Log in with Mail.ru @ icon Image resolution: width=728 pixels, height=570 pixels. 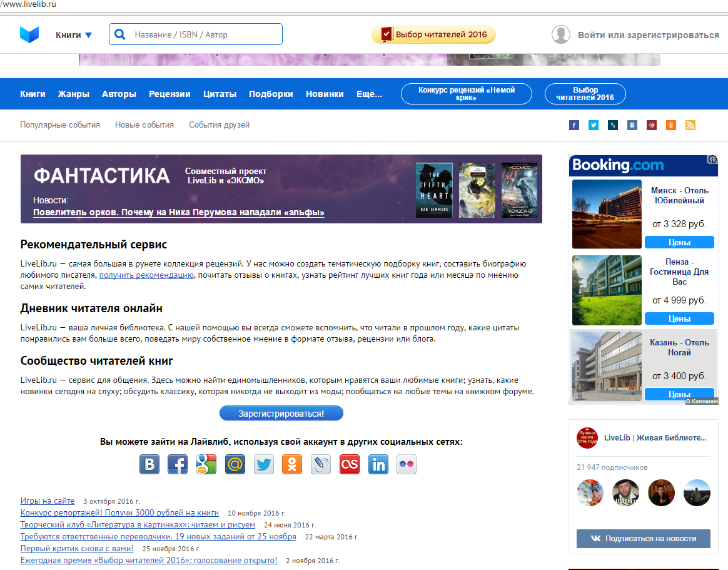[235, 464]
